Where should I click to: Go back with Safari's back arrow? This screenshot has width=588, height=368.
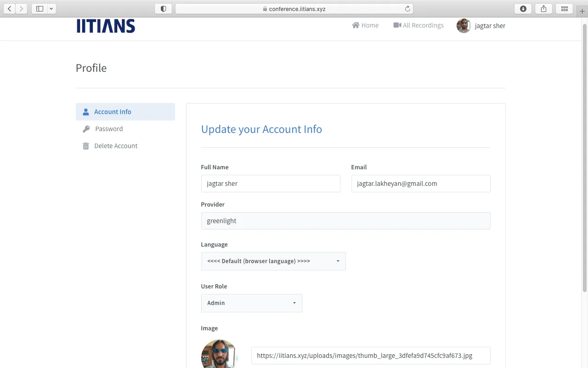10,9
